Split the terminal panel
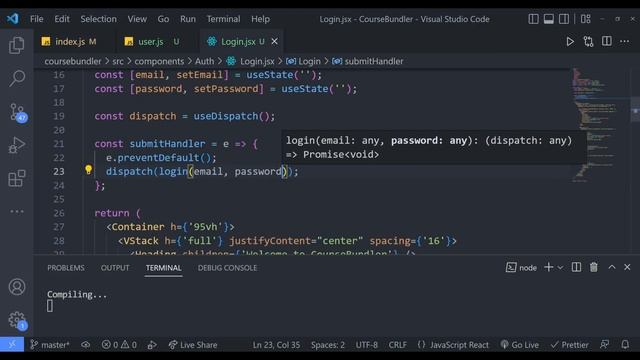 [576, 267]
